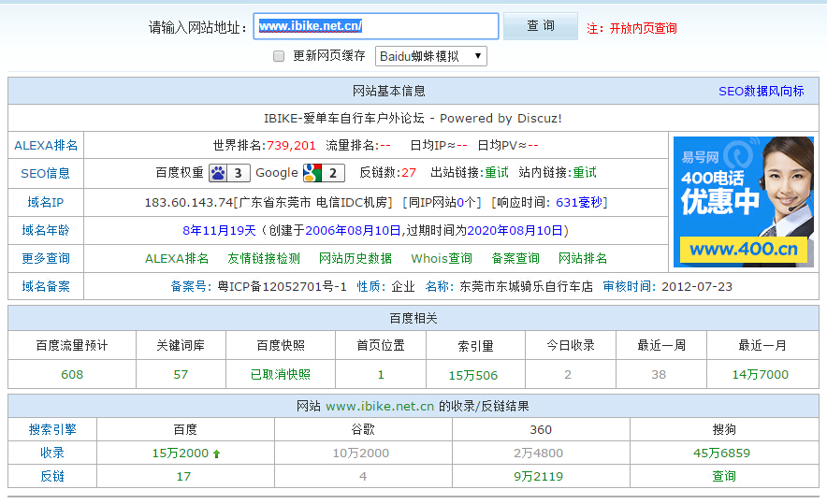827x504 pixels.
Task: Click the 最近一周 value 38
Action: (x=659, y=375)
